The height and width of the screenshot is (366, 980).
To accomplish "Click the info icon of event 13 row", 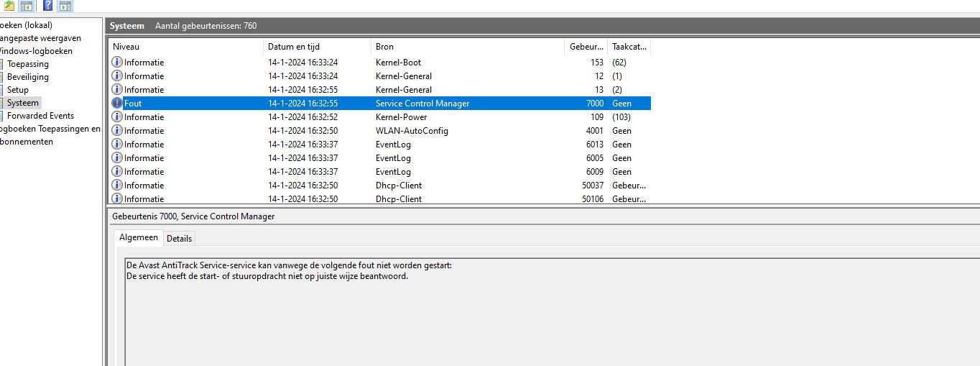I will click(117, 89).
